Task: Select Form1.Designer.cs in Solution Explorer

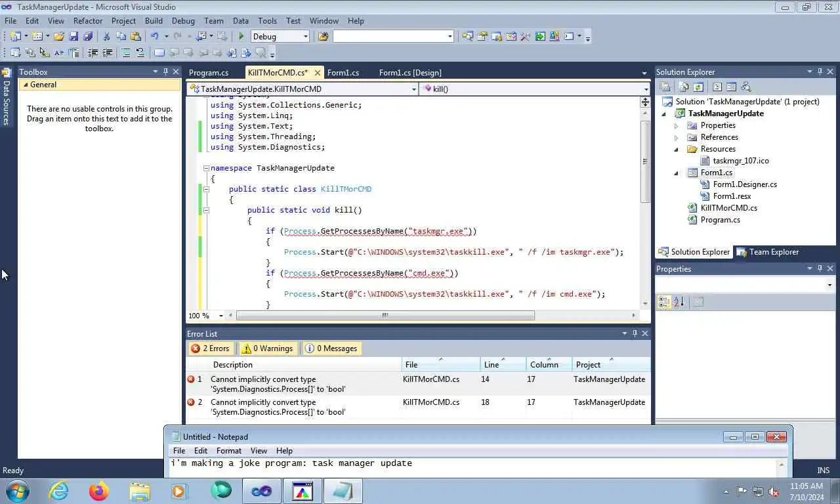Action: 745,184
